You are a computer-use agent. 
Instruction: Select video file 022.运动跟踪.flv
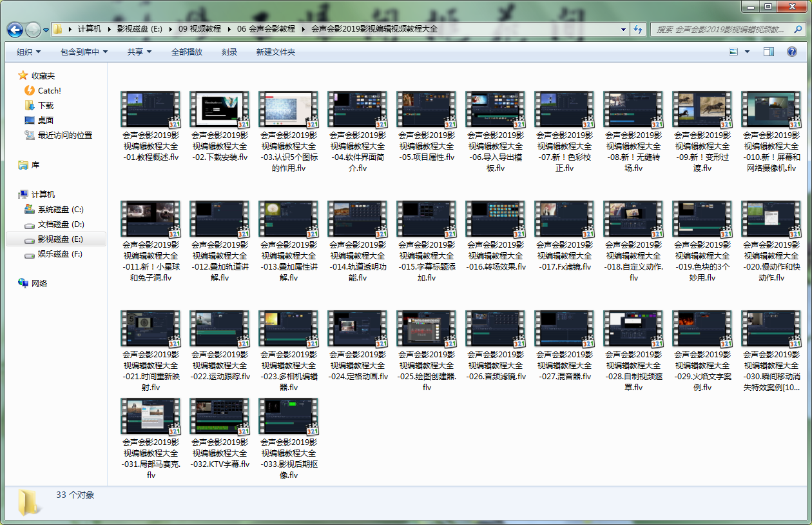pos(219,346)
